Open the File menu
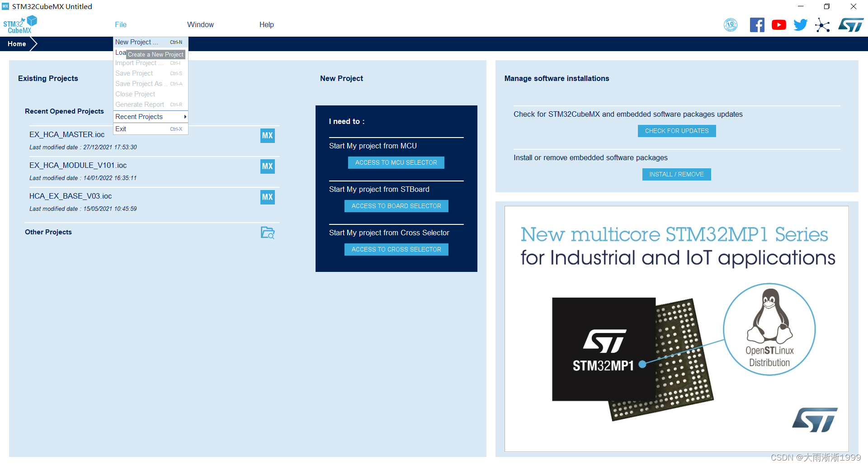 [121, 24]
